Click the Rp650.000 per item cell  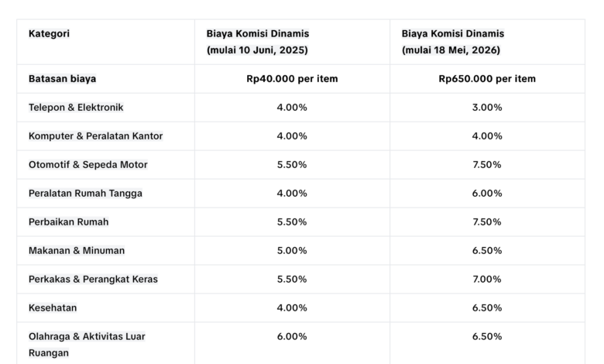click(487, 78)
